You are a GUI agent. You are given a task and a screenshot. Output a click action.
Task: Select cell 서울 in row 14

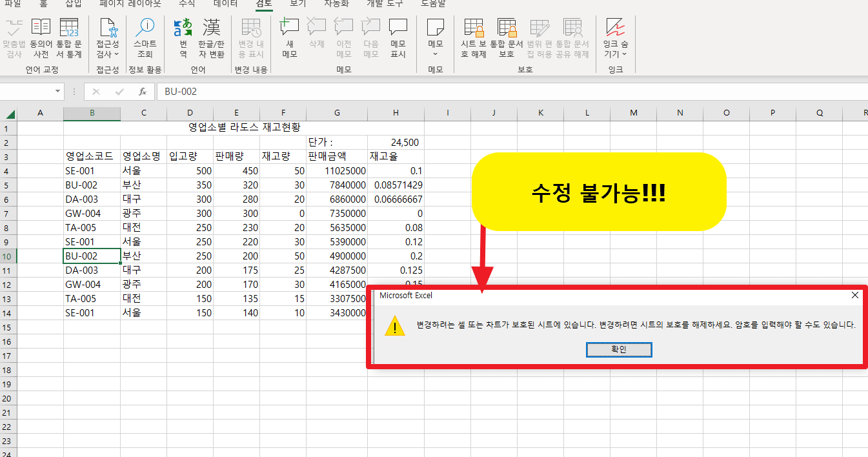(x=144, y=313)
